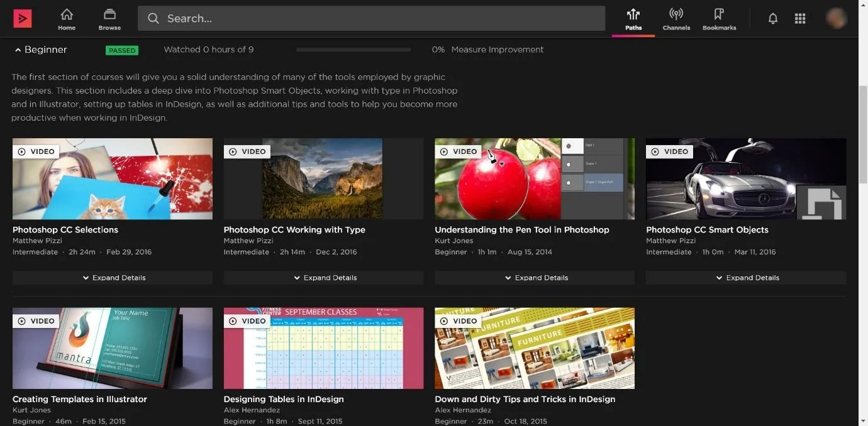Click the search magnifier icon
Screen dimensions: 868x426
(153, 19)
